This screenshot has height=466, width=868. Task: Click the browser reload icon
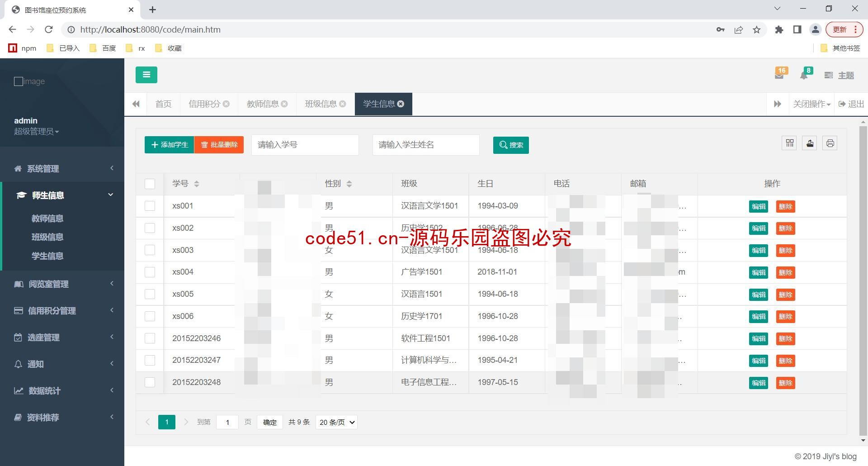click(x=48, y=29)
